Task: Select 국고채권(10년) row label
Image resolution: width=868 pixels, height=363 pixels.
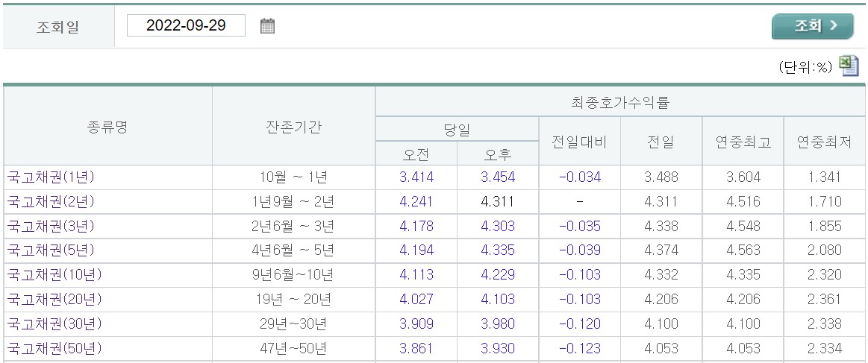Action: [x=54, y=274]
